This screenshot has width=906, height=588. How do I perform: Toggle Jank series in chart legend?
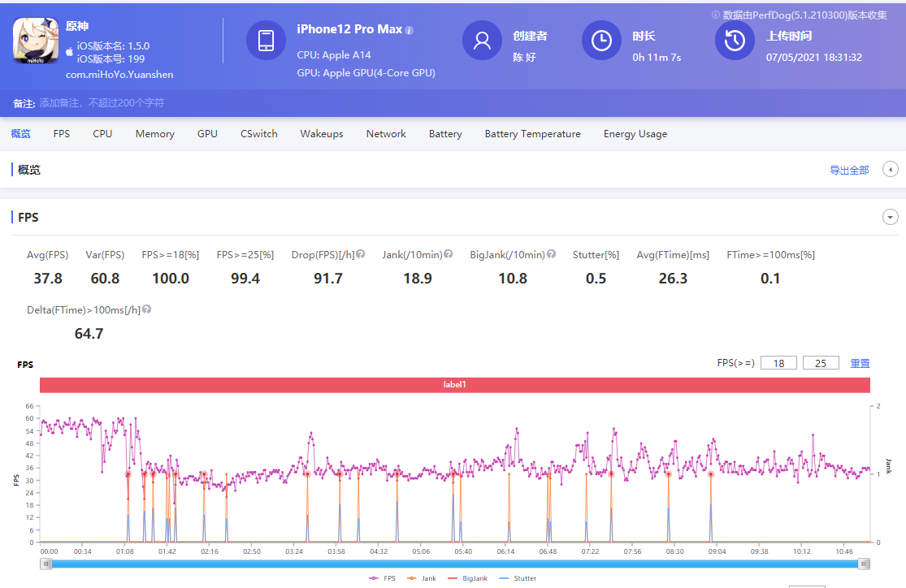422,578
